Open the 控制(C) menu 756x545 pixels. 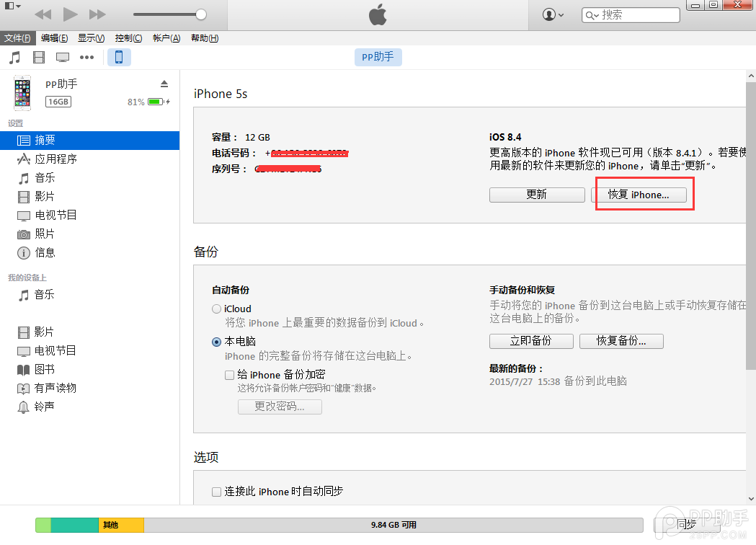click(128, 38)
